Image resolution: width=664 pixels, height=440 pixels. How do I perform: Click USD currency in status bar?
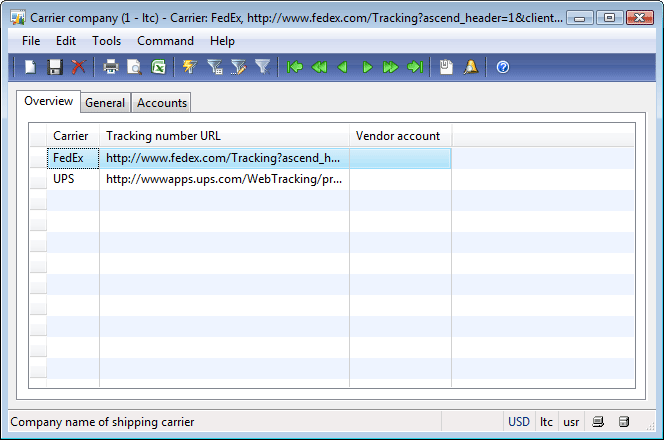(519, 422)
